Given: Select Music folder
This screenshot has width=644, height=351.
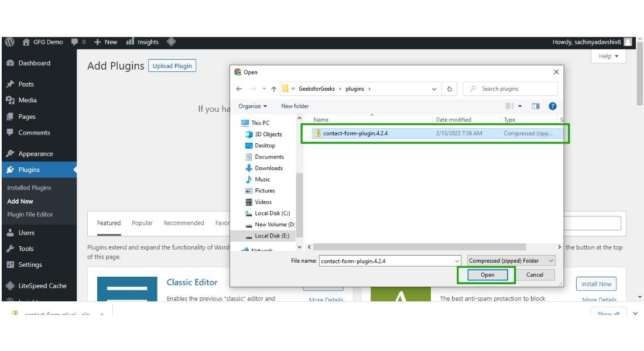Looking at the screenshot, I should click(x=258, y=180).
